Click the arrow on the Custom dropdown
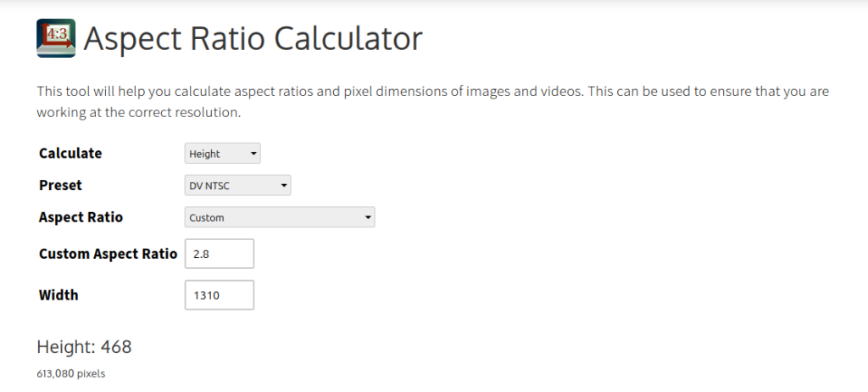The image size is (868, 392). pyautogui.click(x=368, y=217)
